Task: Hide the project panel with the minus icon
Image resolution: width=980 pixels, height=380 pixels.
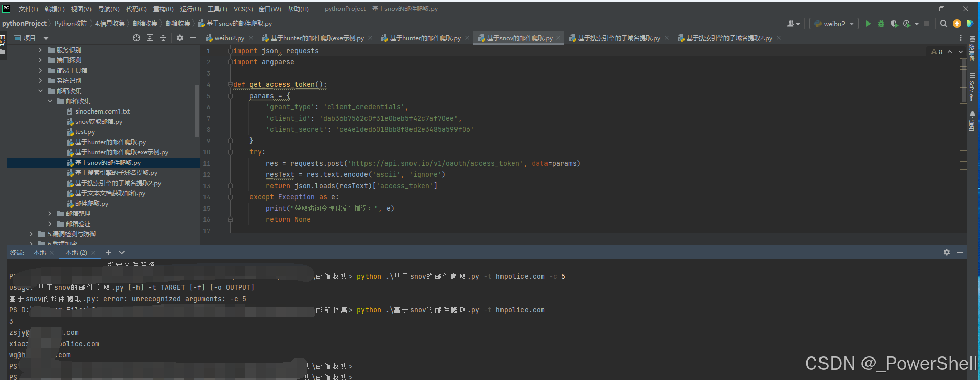Action: [193, 38]
